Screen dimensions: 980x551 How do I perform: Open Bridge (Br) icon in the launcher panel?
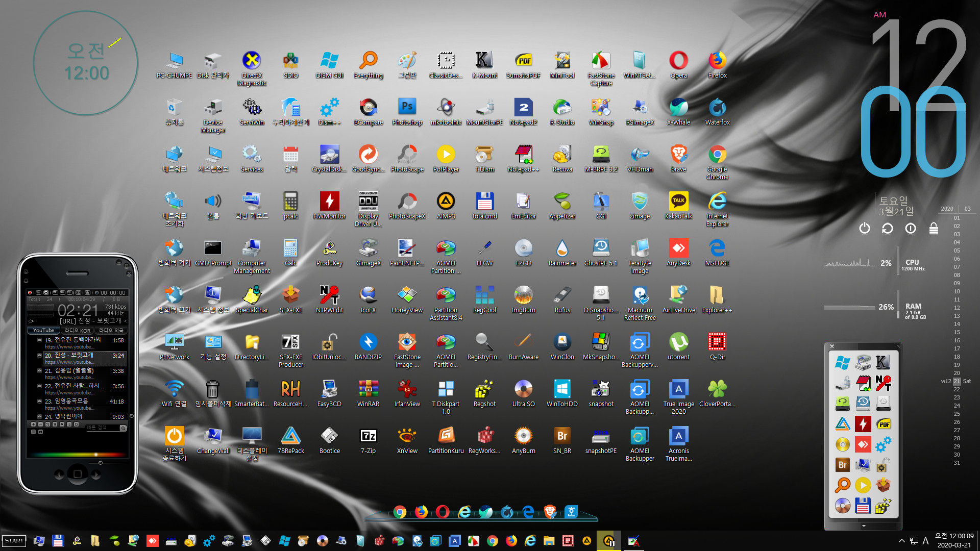[x=842, y=465]
